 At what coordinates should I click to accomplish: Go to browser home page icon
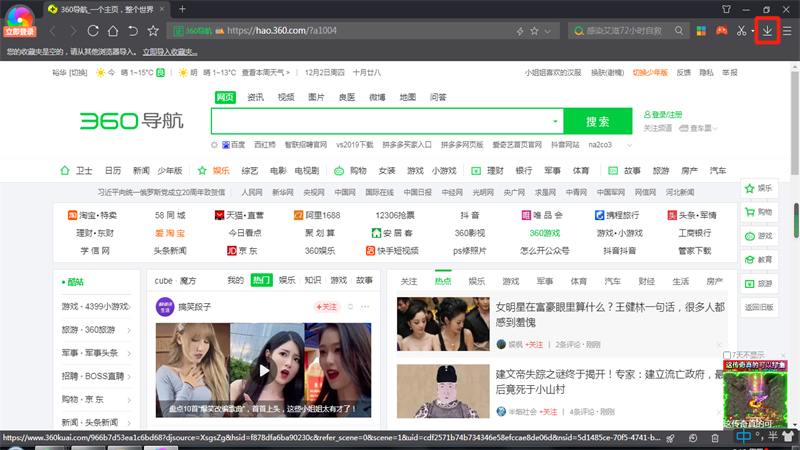tap(113, 31)
